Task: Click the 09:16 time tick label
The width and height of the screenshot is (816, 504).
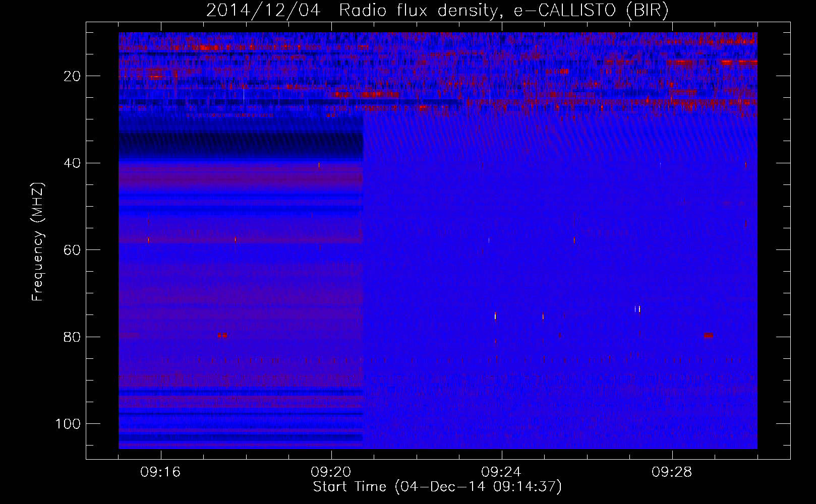Action: 161,472
